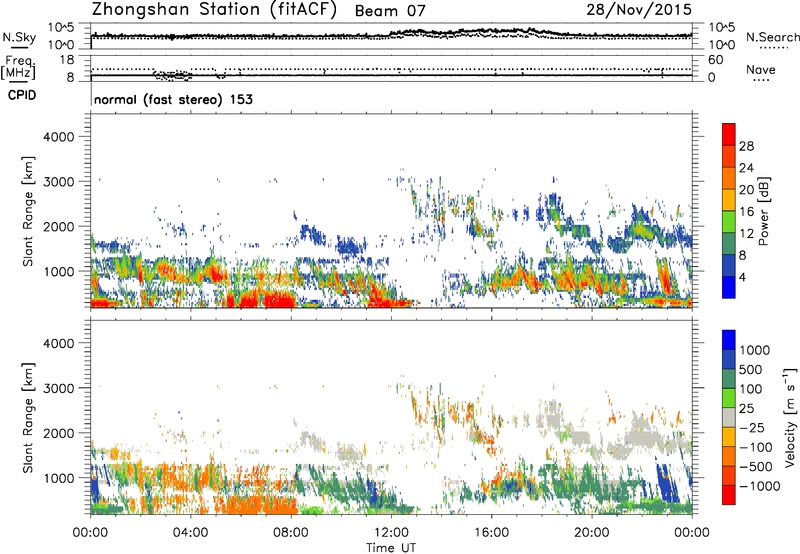Choose the light green 25–100 Velocity segment

729,398
